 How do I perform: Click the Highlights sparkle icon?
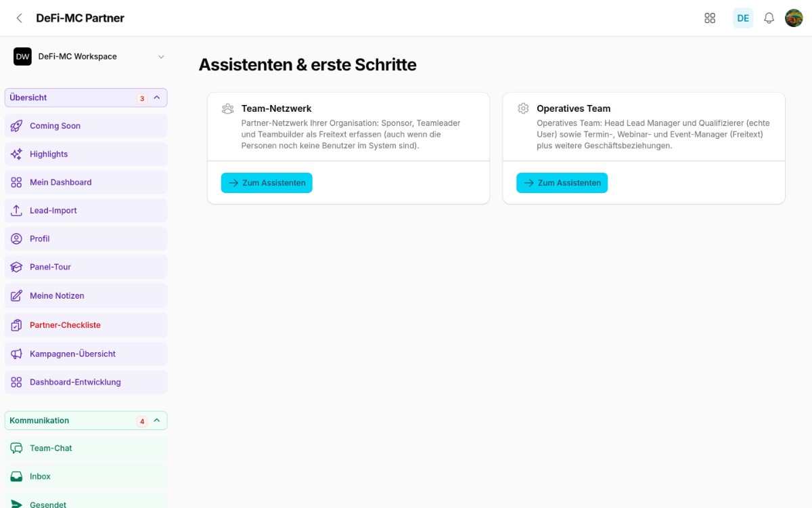(x=17, y=154)
